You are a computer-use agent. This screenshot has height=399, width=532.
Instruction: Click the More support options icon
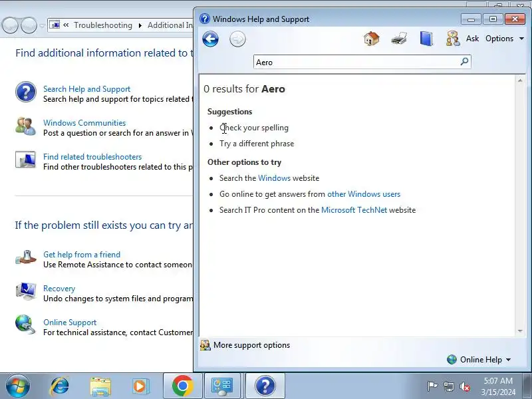(x=205, y=345)
